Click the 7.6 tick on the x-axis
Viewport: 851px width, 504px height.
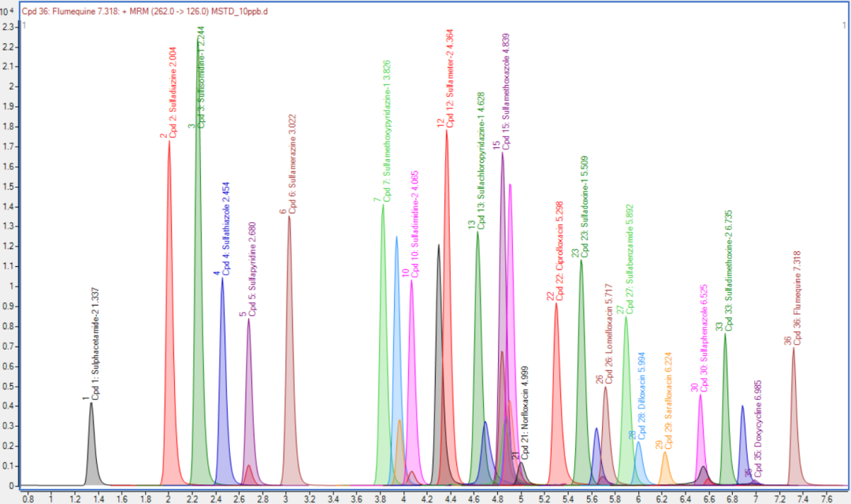pos(827,498)
